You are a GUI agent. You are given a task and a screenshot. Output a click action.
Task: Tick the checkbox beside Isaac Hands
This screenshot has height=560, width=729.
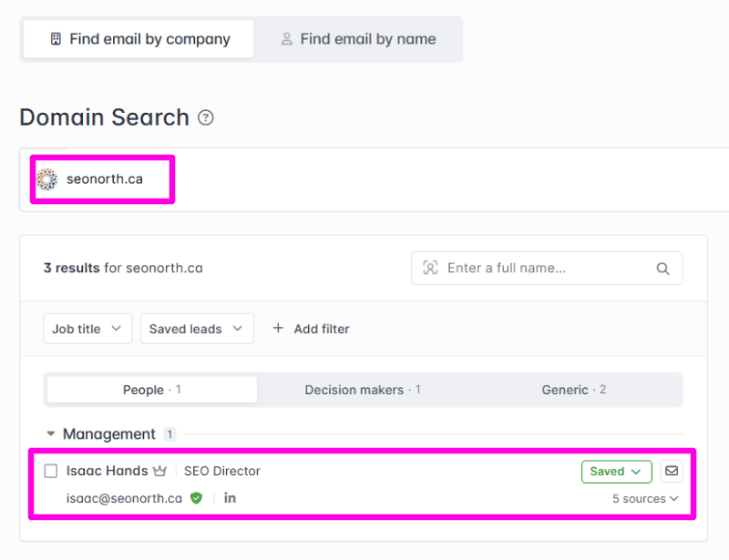coord(51,471)
